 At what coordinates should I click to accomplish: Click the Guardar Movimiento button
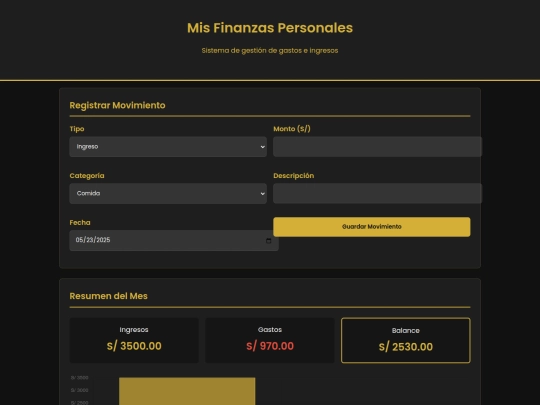pyautogui.click(x=372, y=227)
